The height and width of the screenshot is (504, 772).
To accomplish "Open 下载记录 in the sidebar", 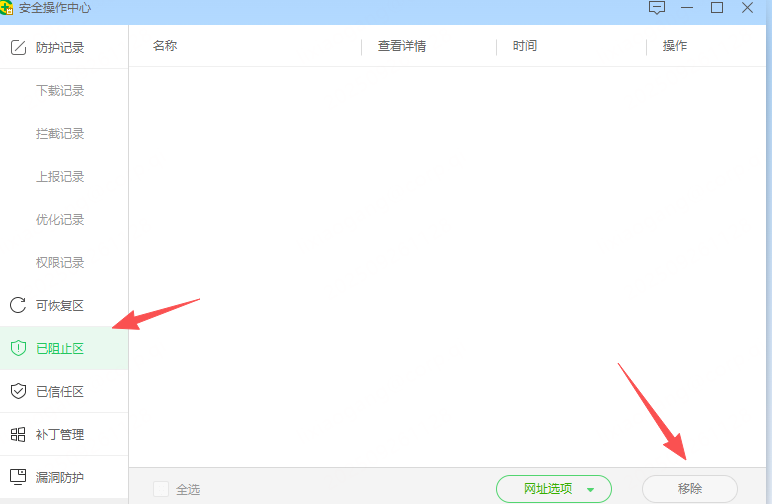I will pyautogui.click(x=60, y=91).
